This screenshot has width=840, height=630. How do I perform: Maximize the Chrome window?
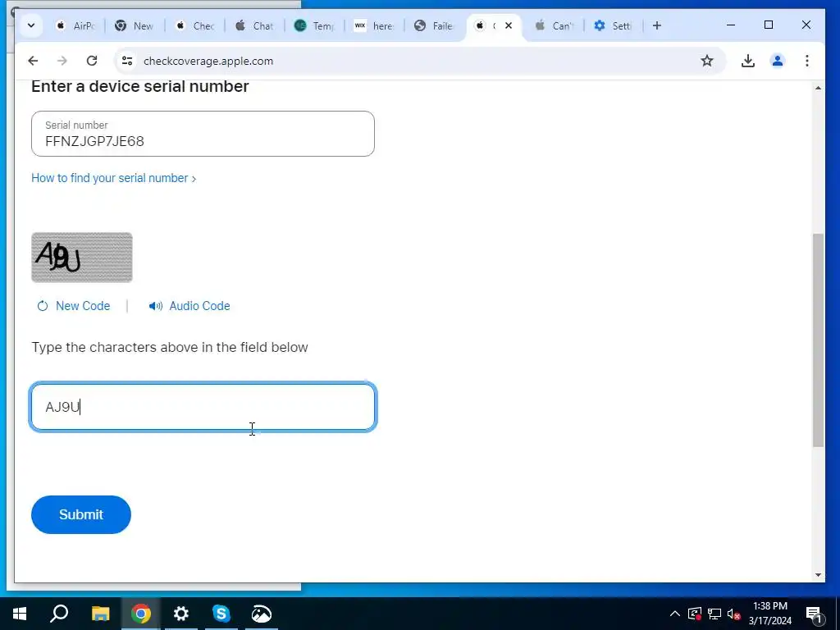coord(769,25)
